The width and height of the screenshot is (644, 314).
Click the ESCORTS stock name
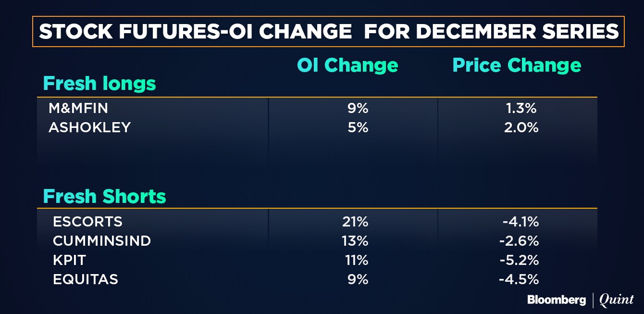point(87,222)
